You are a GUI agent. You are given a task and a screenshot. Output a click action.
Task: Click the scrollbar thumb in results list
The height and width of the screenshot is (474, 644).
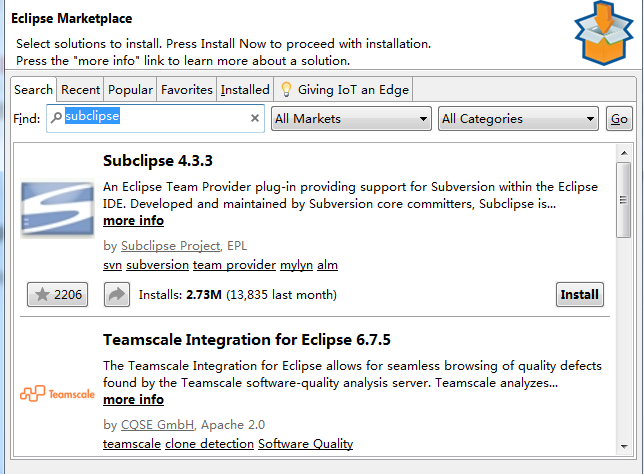(x=623, y=200)
